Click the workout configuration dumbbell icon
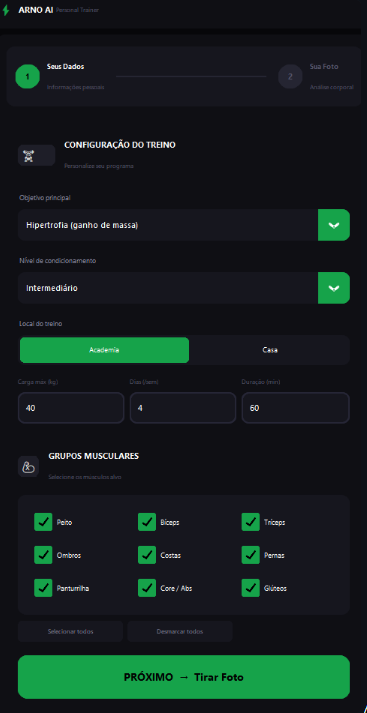This screenshot has height=713, width=367. 29,156
